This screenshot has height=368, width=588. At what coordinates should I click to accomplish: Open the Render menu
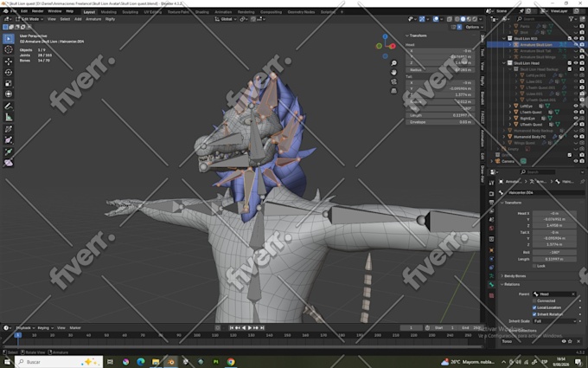click(x=37, y=11)
